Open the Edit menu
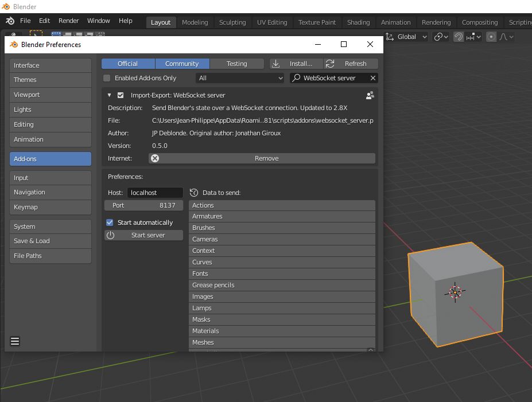532x402 pixels. click(44, 21)
